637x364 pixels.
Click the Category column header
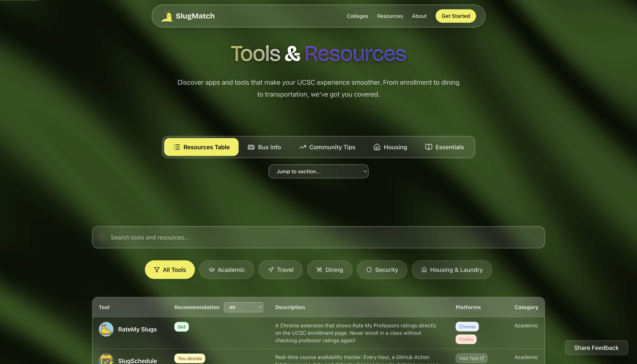pyautogui.click(x=526, y=307)
